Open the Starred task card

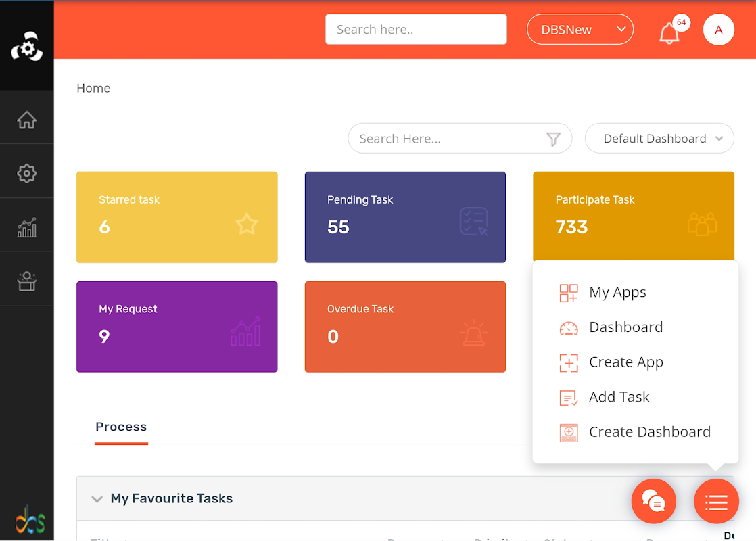(x=177, y=217)
